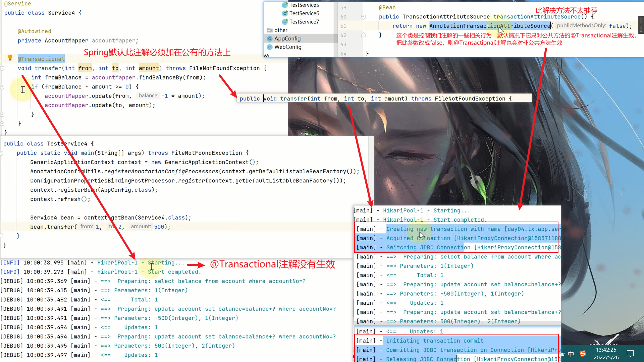Click the TestService6 class icon
This screenshot has width=644, height=362.
[285, 13]
